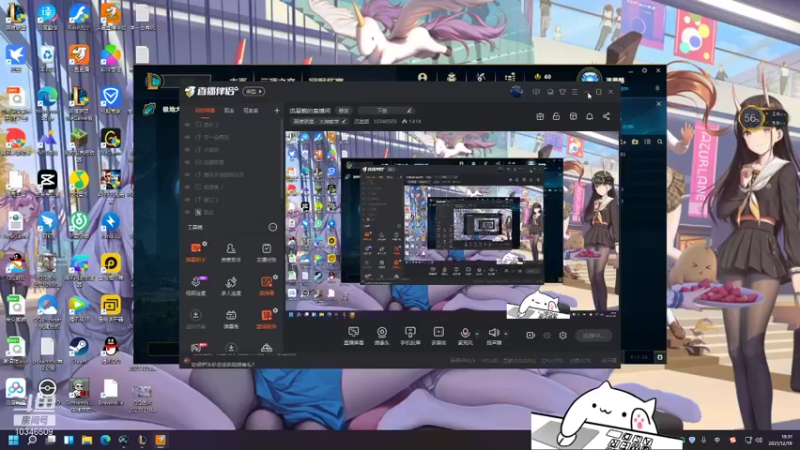The image size is (800, 450).
Task: Open the Windows Start button on taskbar
Action: coord(13,440)
